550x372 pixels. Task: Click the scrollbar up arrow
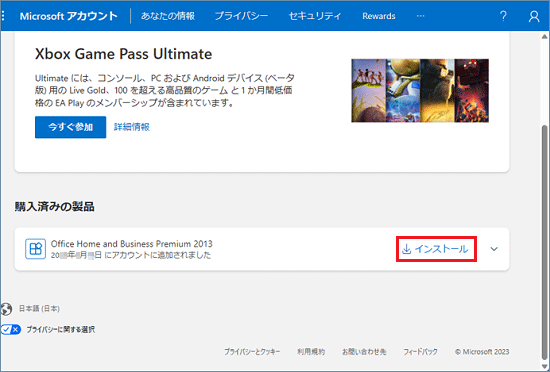(x=544, y=36)
